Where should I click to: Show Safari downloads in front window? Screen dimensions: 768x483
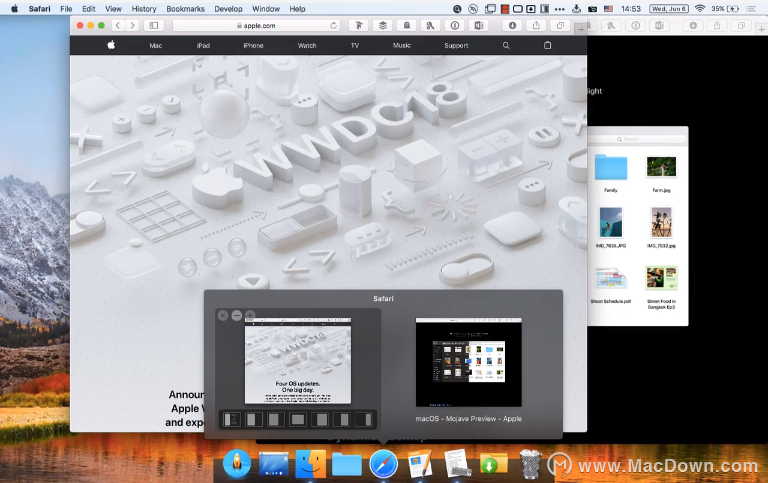point(512,25)
